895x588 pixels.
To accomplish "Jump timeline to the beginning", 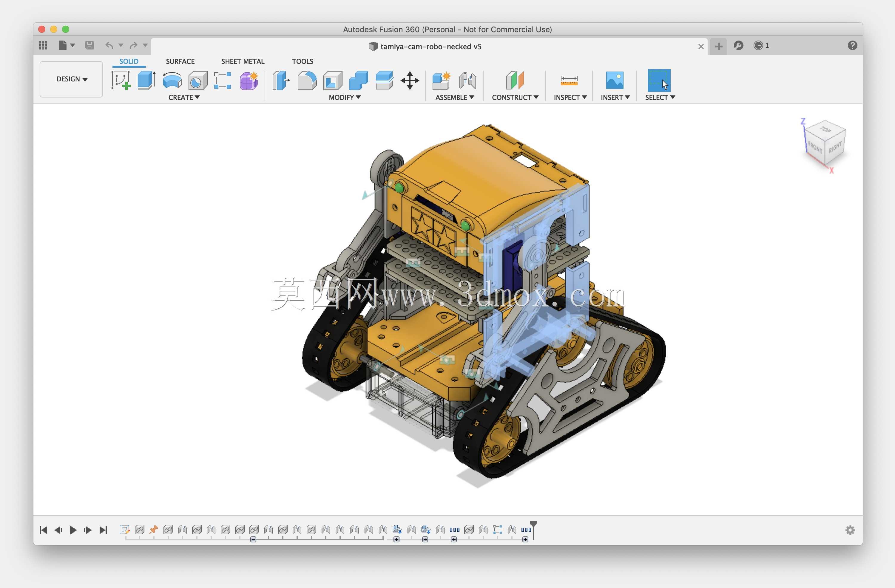I will pos(44,530).
